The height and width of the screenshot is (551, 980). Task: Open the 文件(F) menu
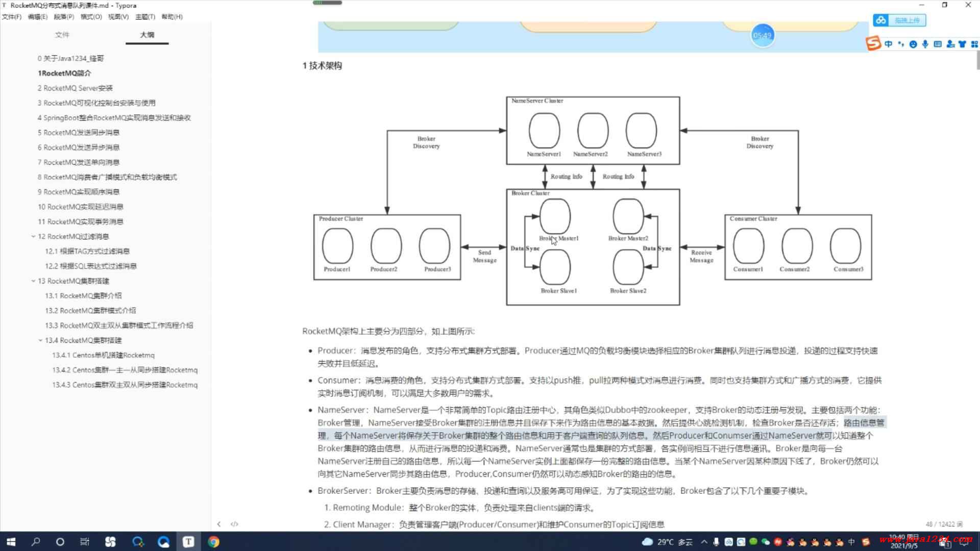tap(12, 17)
